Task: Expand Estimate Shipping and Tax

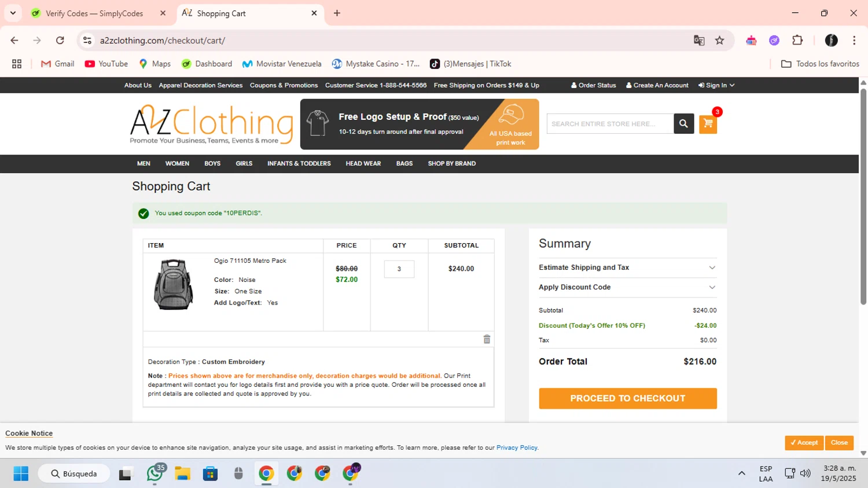Action: click(x=628, y=267)
